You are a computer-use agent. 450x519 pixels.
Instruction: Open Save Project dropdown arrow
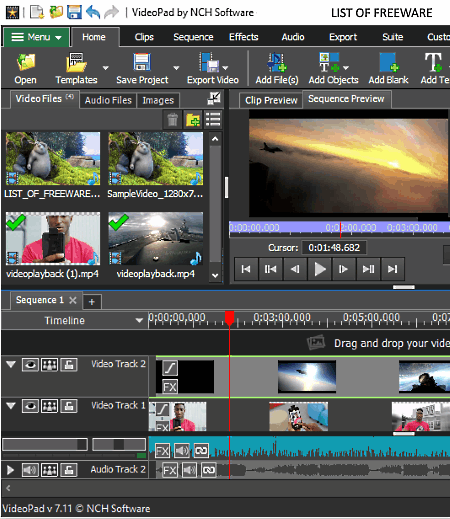pos(176,68)
